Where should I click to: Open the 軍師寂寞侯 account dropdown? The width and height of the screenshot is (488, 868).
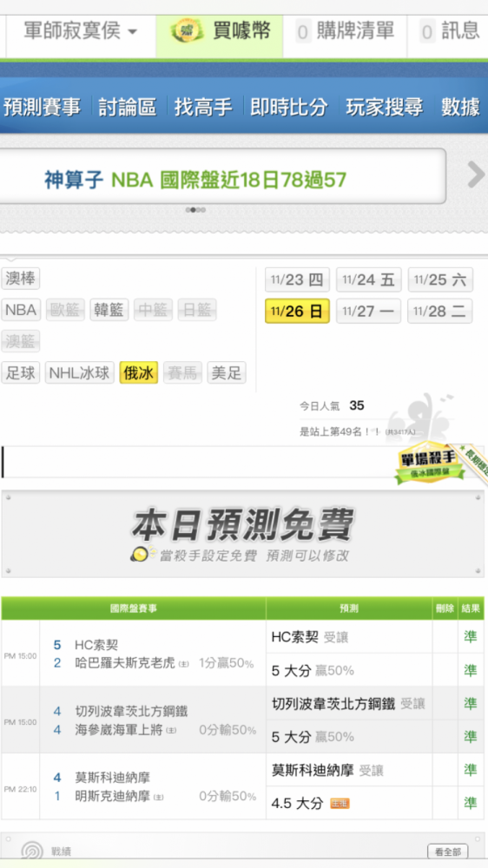click(80, 31)
